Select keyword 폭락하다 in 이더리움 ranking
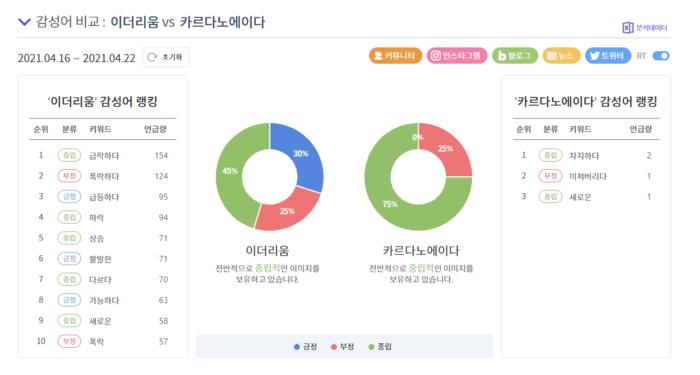Screen dimensions: 700x375 pos(104,176)
